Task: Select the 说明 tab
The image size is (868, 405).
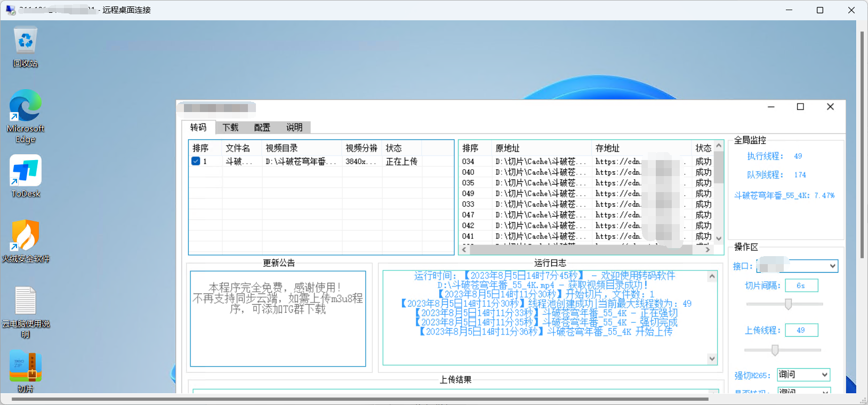Action: tap(294, 128)
